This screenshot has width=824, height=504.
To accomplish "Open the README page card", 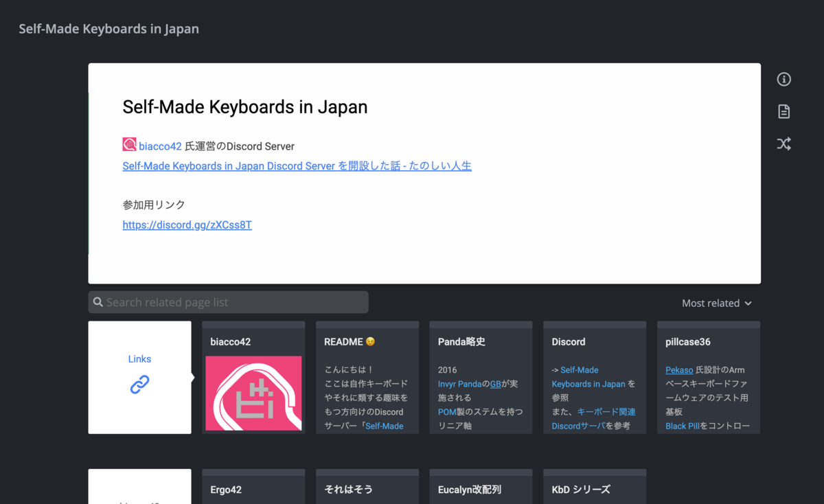I will pyautogui.click(x=367, y=378).
